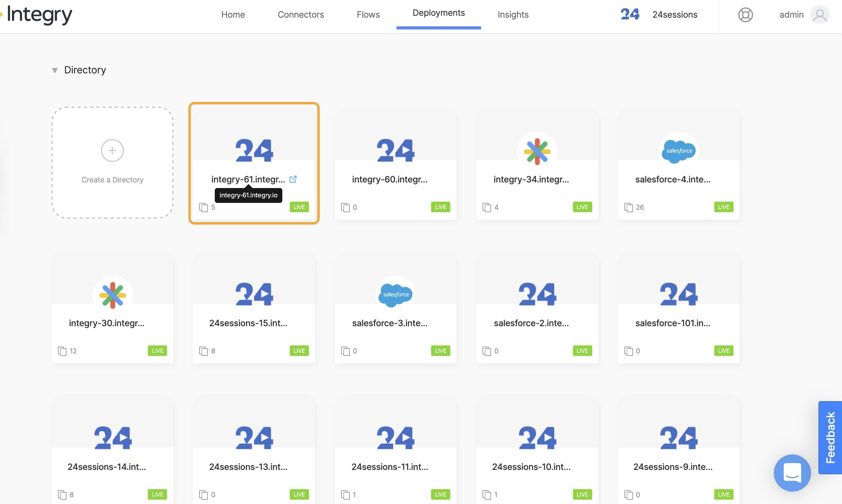Open the blue Feedback side tab
Image resolution: width=842 pixels, height=504 pixels.
[830, 437]
